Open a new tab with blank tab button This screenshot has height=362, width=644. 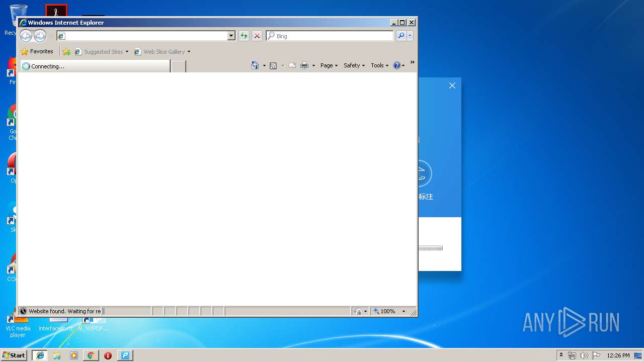(x=178, y=66)
